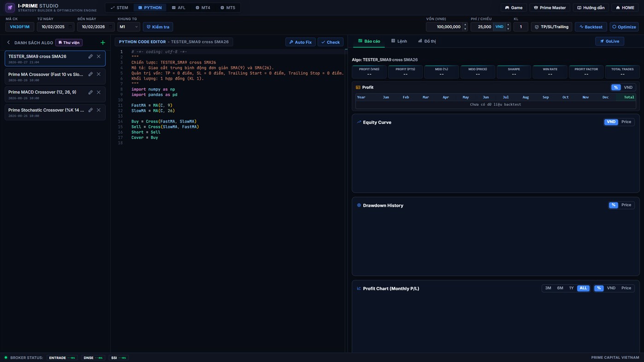Open the calendar picker for Đến ngày

[110, 27]
